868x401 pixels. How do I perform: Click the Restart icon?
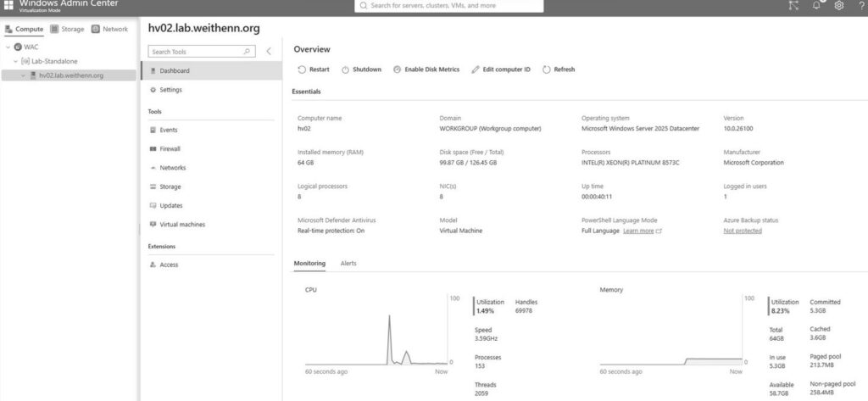coord(302,70)
